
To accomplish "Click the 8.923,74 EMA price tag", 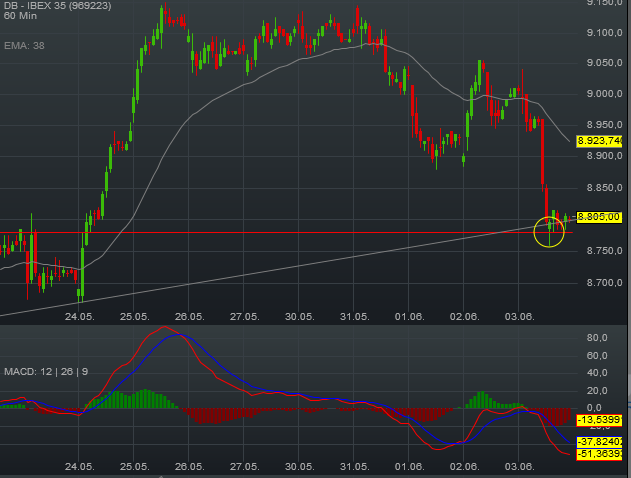I will coord(600,142).
